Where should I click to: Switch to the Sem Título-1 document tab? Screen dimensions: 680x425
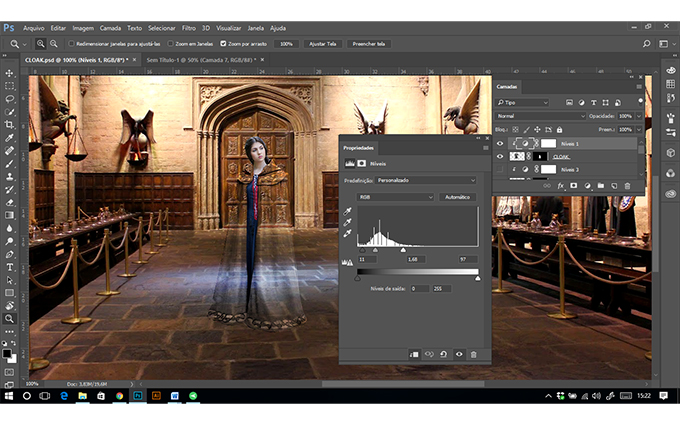(x=201, y=60)
